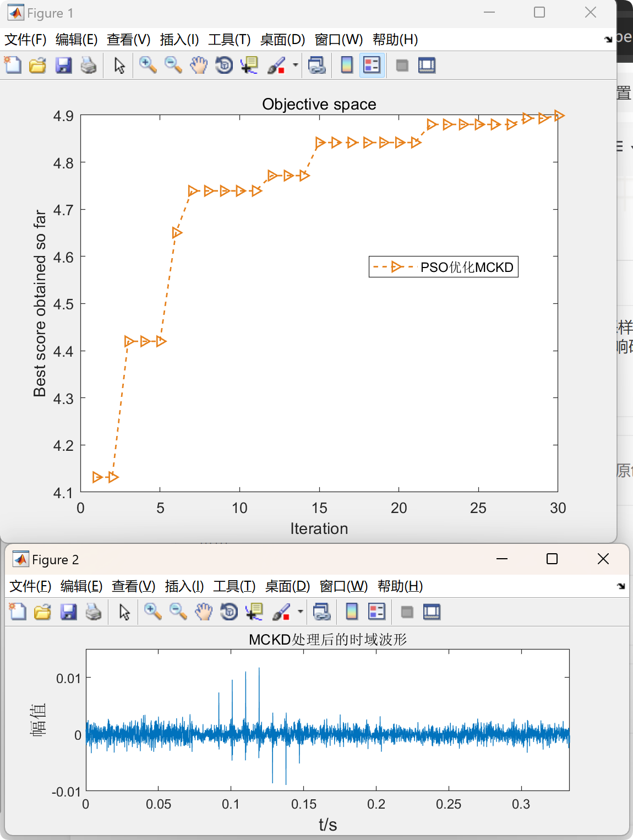
Task: Hide Plot Tools icon in Figure 1
Action: [402, 65]
